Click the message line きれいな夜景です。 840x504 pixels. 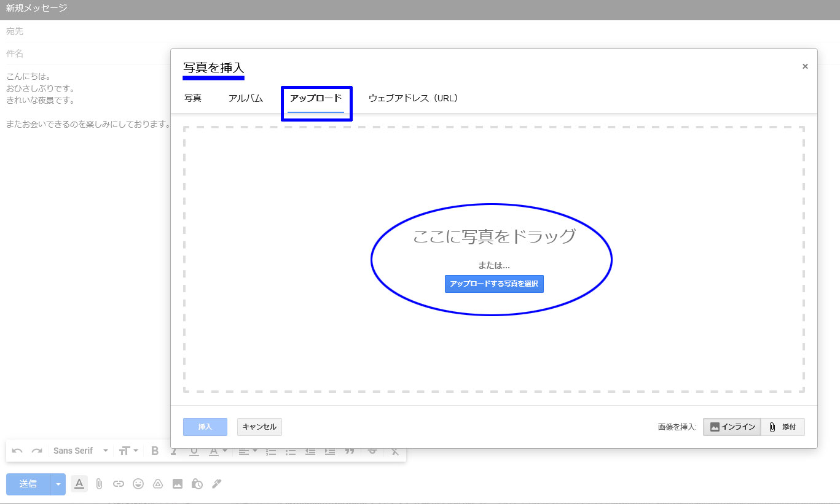(x=40, y=100)
